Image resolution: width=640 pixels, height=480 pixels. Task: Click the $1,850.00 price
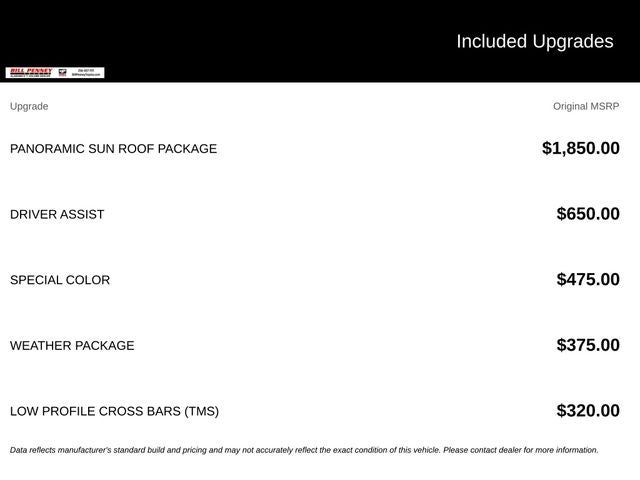581,148
